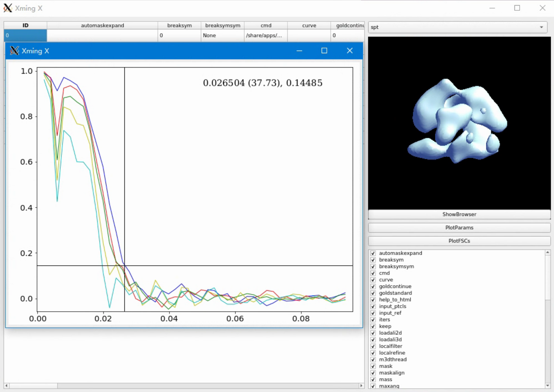The image size is (554, 392).
Task: Toggle the input_ptcls checkbox
Action: (373, 306)
